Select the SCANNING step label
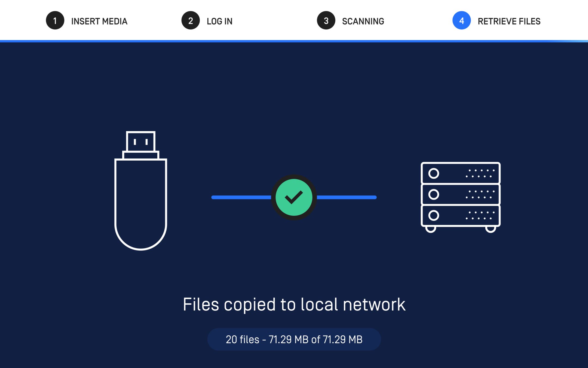Image resolution: width=588 pixels, height=368 pixels. (363, 21)
